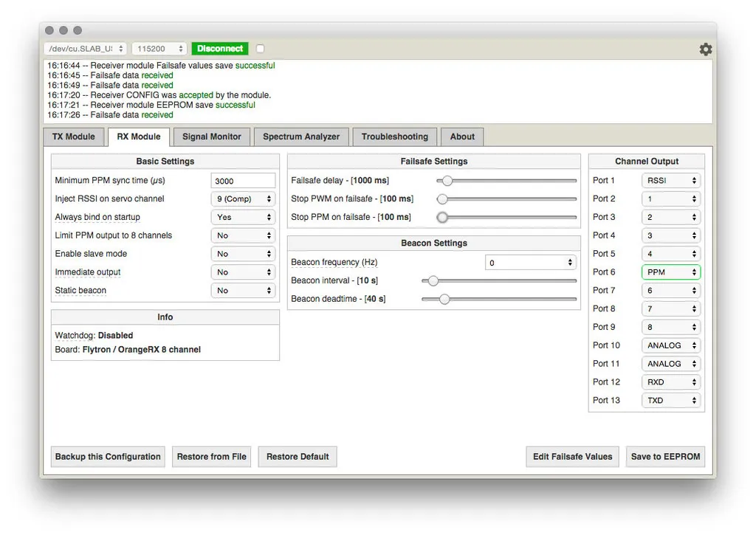Click the green Disconnect button
The height and width of the screenshot is (535, 756).
pyautogui.click(x=220, y=49)
